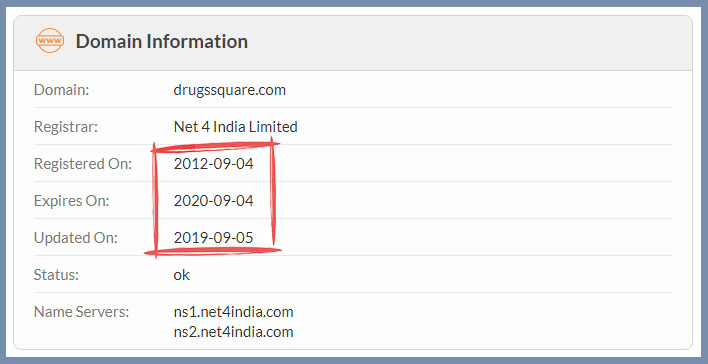Click the Updated On: label
This screenshot has width=708, height=364.
pos(75,238)
